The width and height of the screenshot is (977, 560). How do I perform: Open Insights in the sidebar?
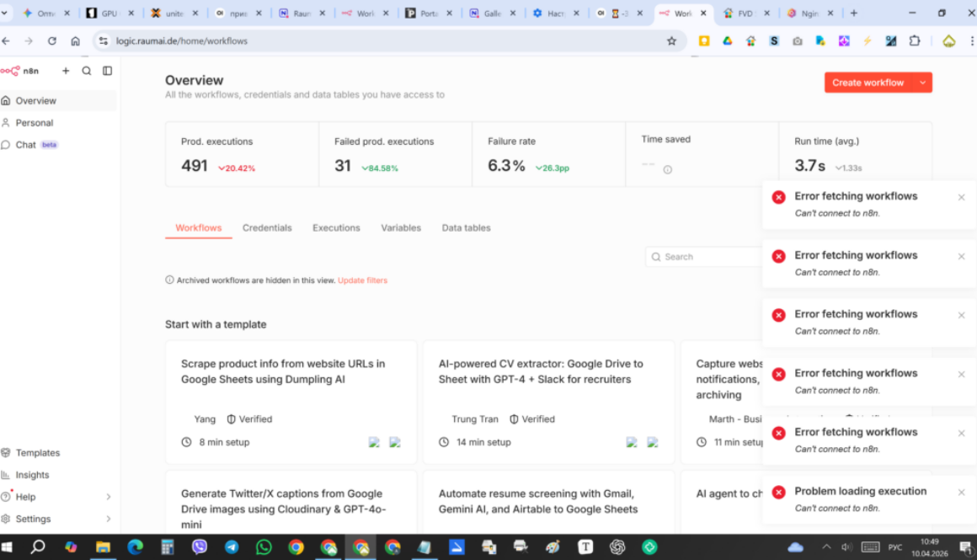point(58,475)
